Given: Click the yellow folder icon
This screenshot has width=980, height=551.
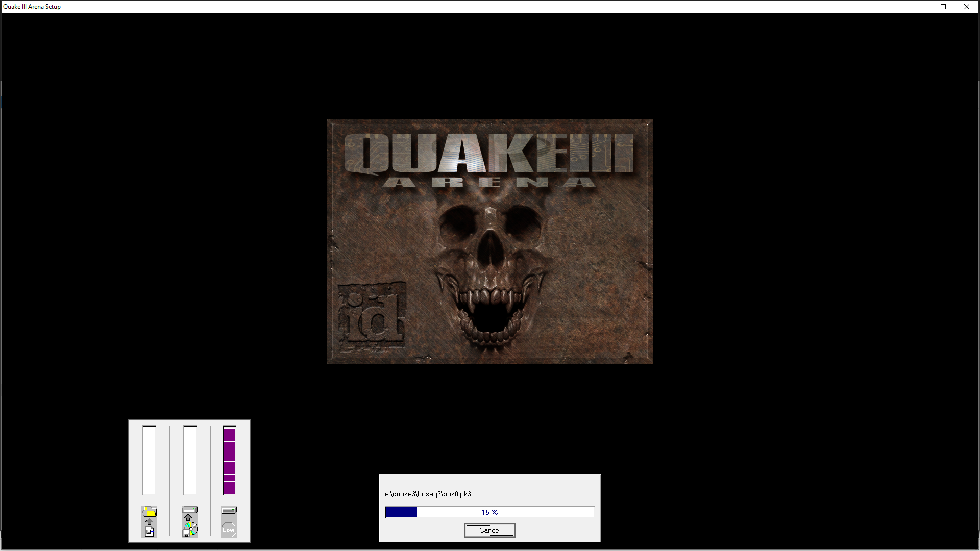Looking at the screenshot, I should [x=150, y=511].
